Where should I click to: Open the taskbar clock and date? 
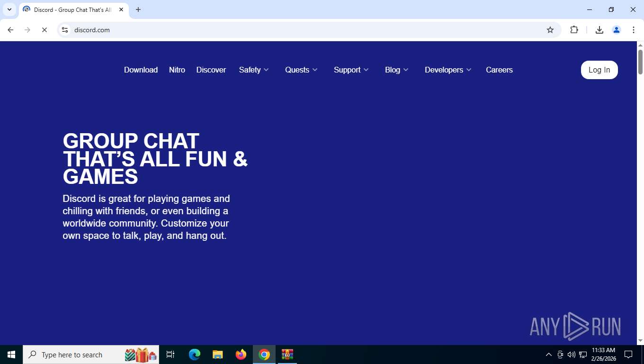pos(604,355)
